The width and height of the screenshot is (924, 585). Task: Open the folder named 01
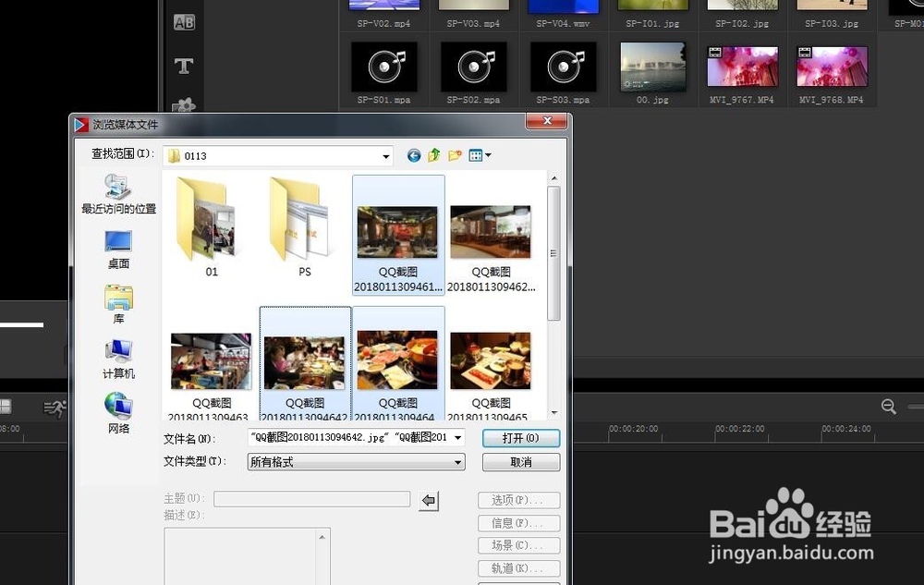[x=212, y=226]
